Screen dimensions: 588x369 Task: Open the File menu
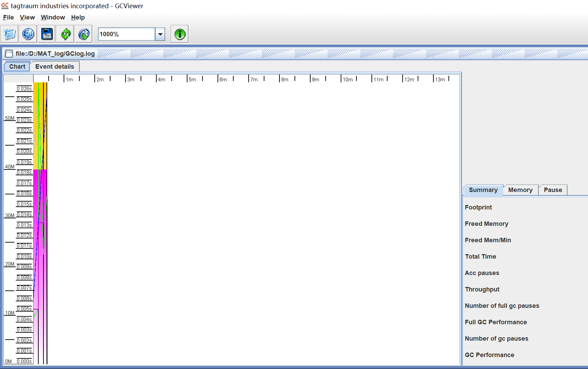click(x=9, y=17)
